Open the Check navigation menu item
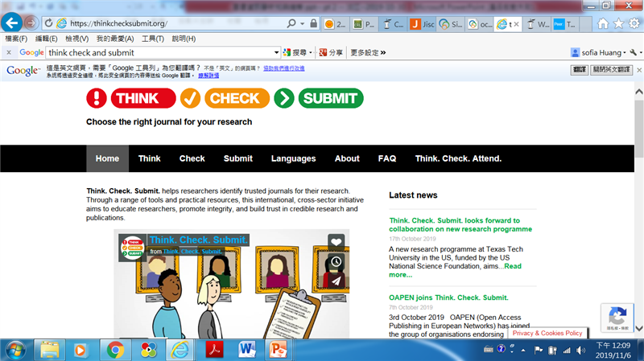This screenshot has width=644, height=361. [192, 158]
